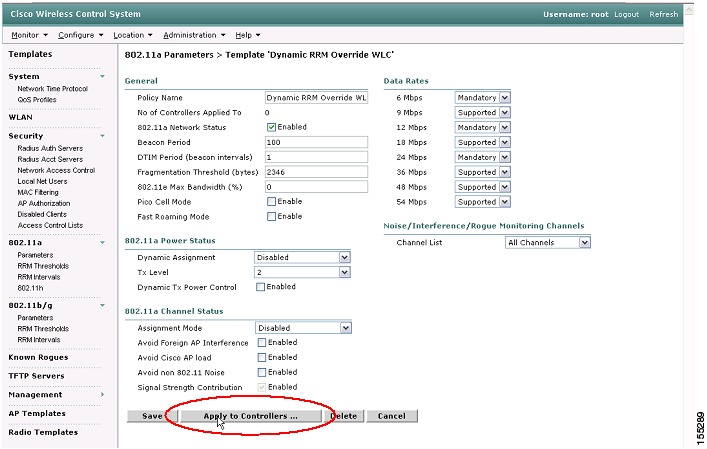Enable Pico Cell Mode checkbox
This screenshot has height=449, width=707.
tap(271, 202)
